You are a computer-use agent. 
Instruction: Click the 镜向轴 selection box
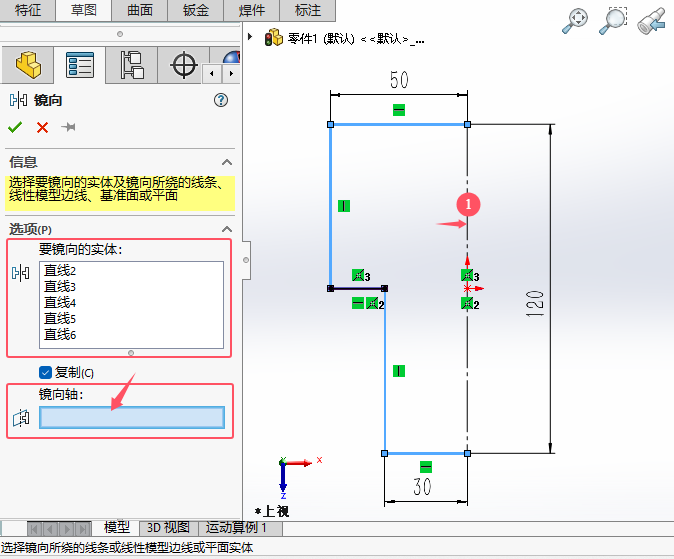tap(132, 417)
